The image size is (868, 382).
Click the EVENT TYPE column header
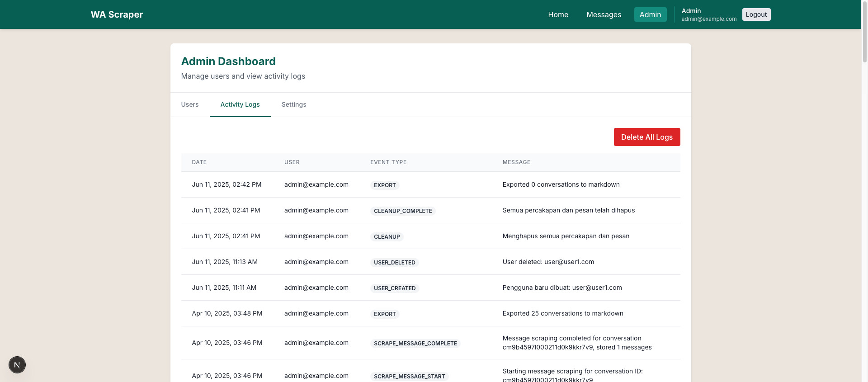point(388,162)
